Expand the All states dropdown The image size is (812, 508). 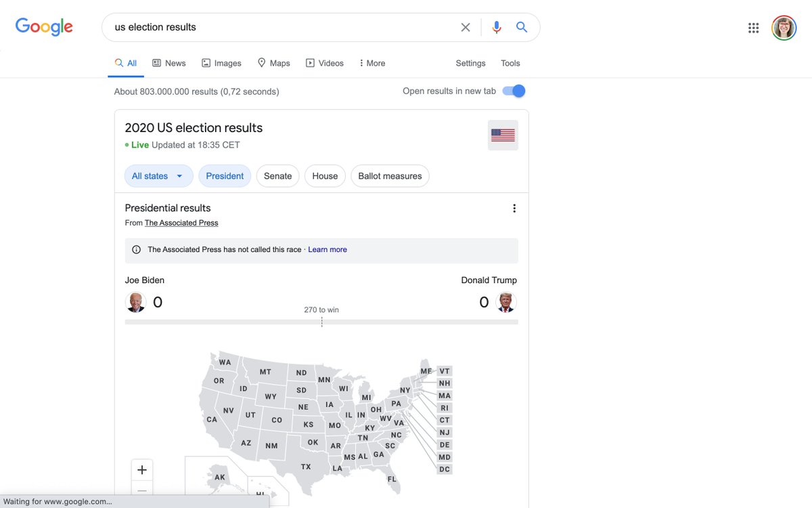click(x=158, y=176)
